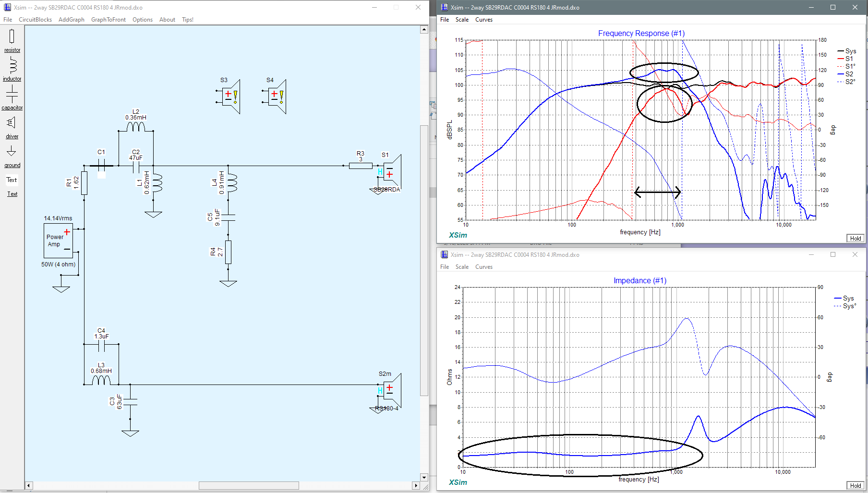Select the Power Amp block
Image resolution: width=868 pixels, height=493 pixels.
click(x=58, y=240)
